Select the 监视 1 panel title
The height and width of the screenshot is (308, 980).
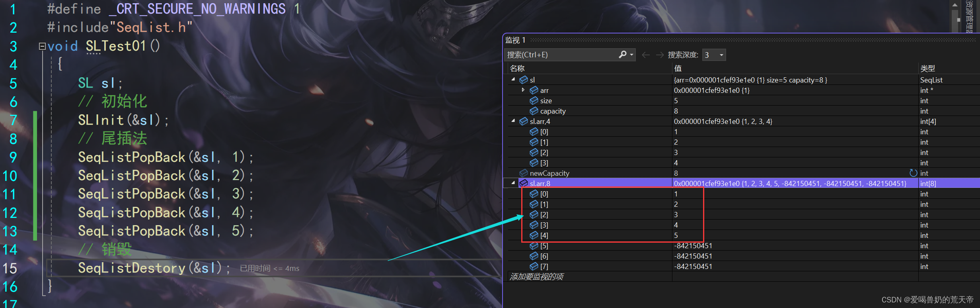point(515,40)
